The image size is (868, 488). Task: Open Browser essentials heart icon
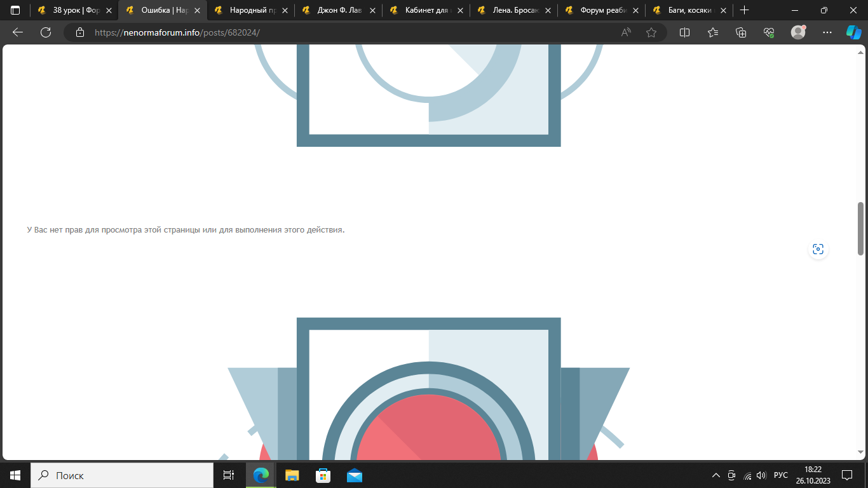click(768, 32)
